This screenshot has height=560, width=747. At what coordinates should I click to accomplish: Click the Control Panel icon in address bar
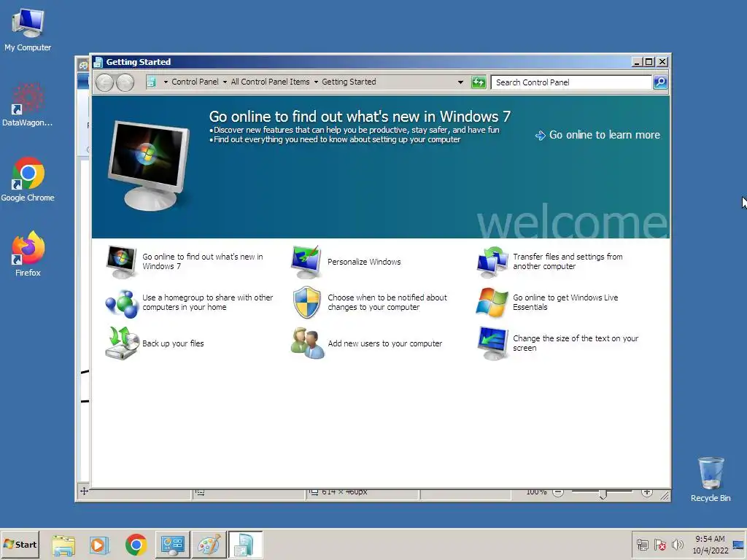pyautogui.click(x=151, y=82)
